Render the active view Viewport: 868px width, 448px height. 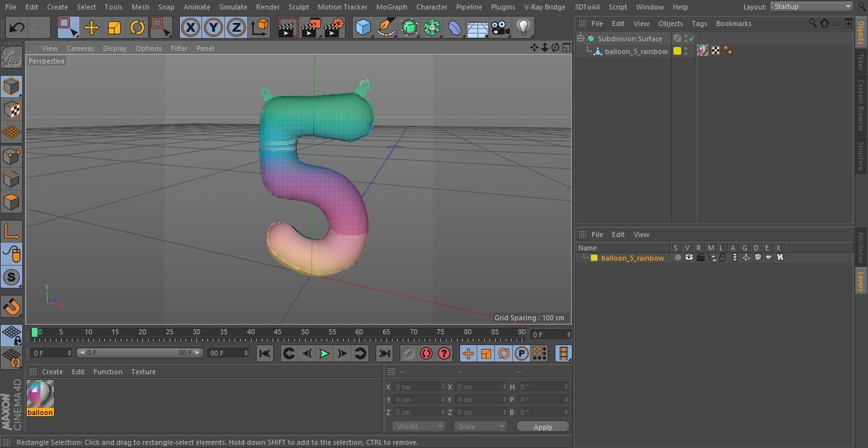[288, 27]
